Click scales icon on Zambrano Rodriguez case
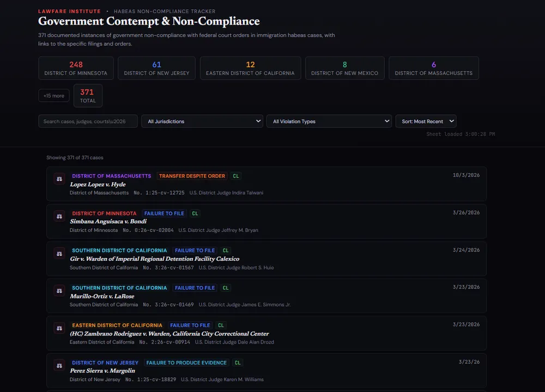This screenshot has height=392, width=545. click(59, 328)
